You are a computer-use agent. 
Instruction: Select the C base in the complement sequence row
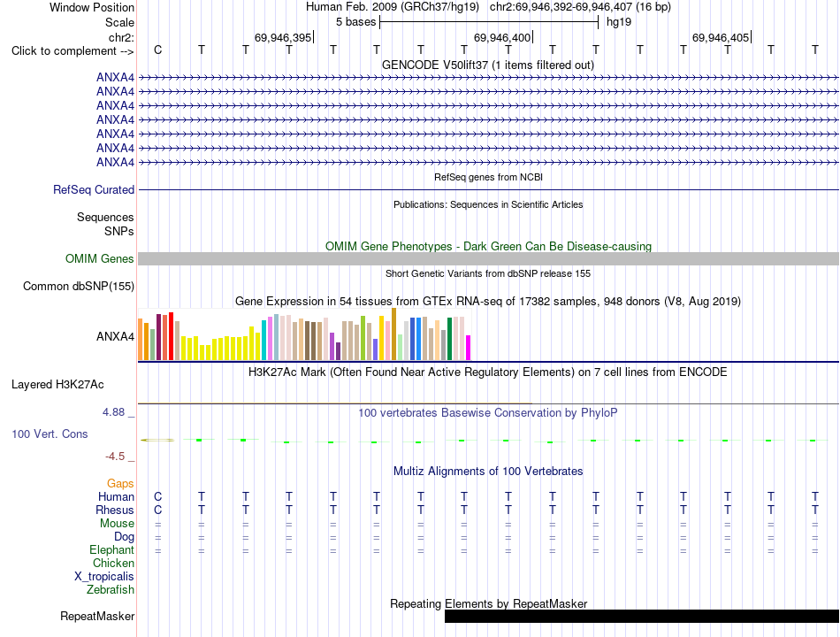tap(157, 50)
